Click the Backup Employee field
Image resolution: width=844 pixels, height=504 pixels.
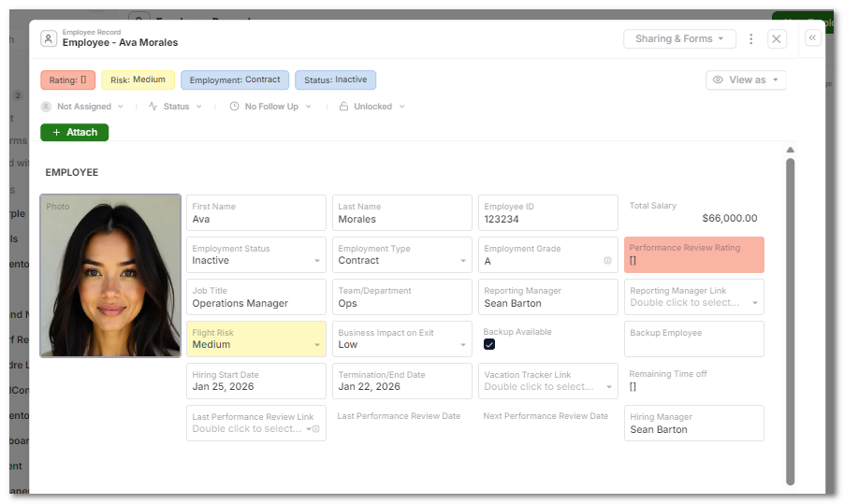tap(694, 338)
